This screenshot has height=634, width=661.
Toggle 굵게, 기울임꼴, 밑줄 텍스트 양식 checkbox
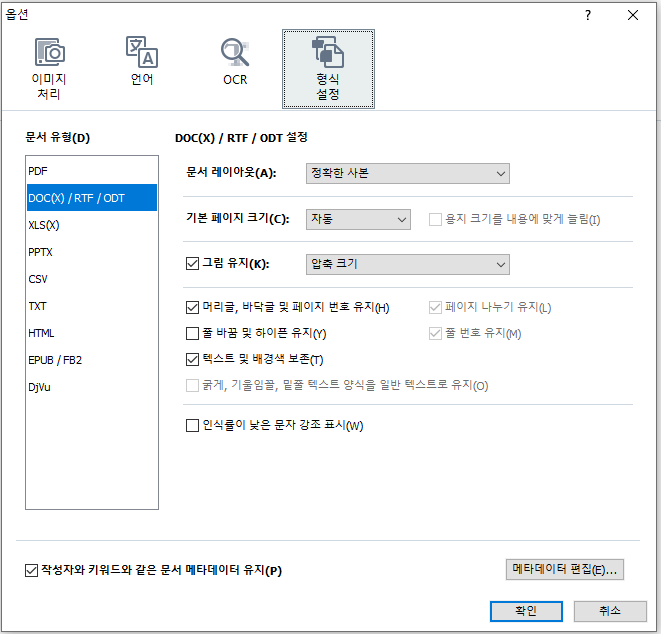coord(192,385)
